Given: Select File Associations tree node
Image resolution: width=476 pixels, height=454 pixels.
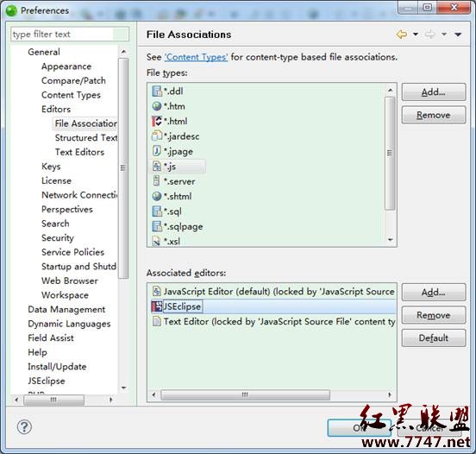Looking at the screenshot, I should (86, 123).
